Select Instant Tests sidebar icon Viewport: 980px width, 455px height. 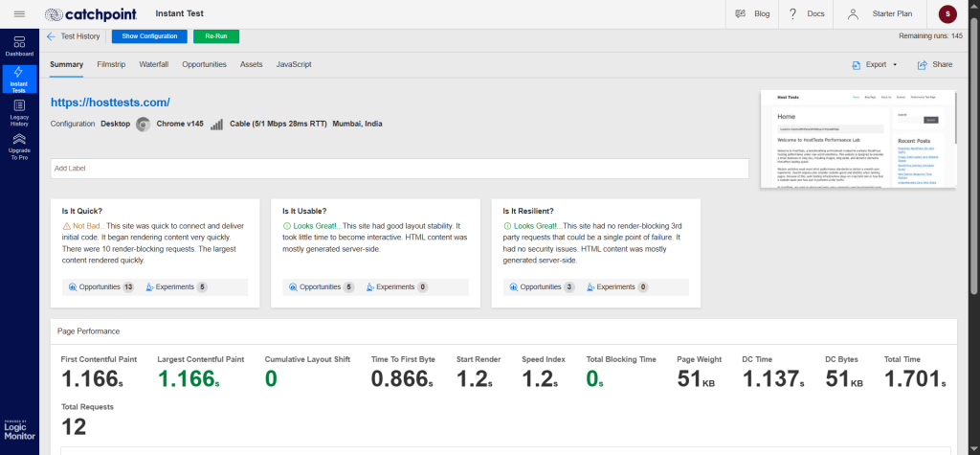pos(19,79)
